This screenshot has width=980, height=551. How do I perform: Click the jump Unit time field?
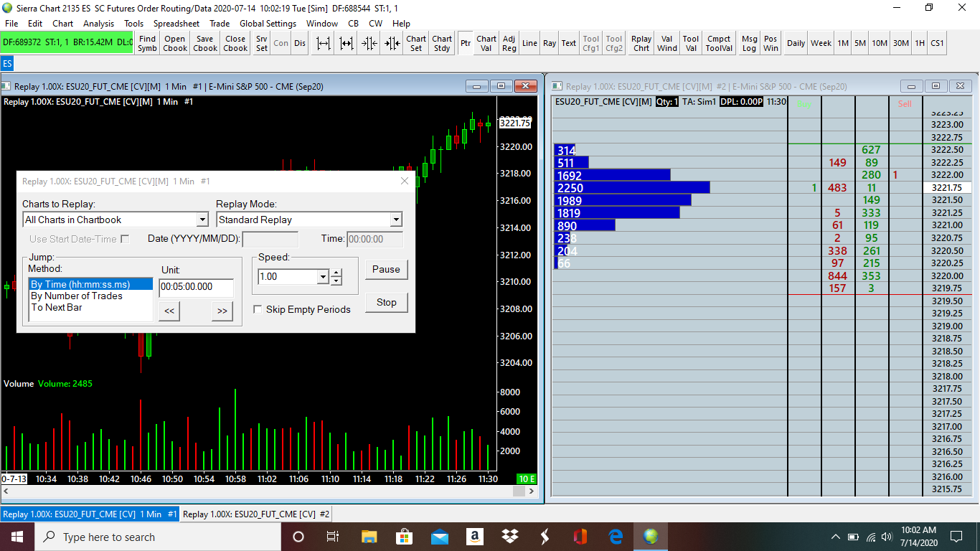point(196,287)
